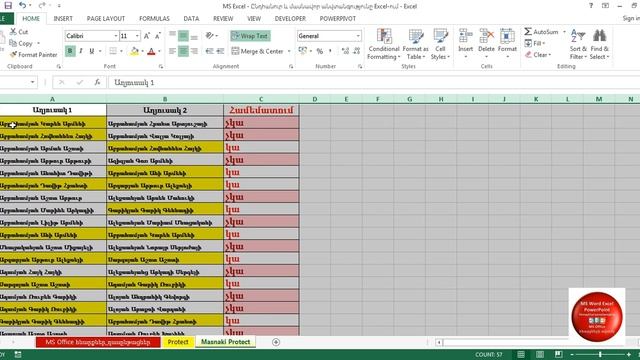Open the Calibri font name dropdown

116,36
